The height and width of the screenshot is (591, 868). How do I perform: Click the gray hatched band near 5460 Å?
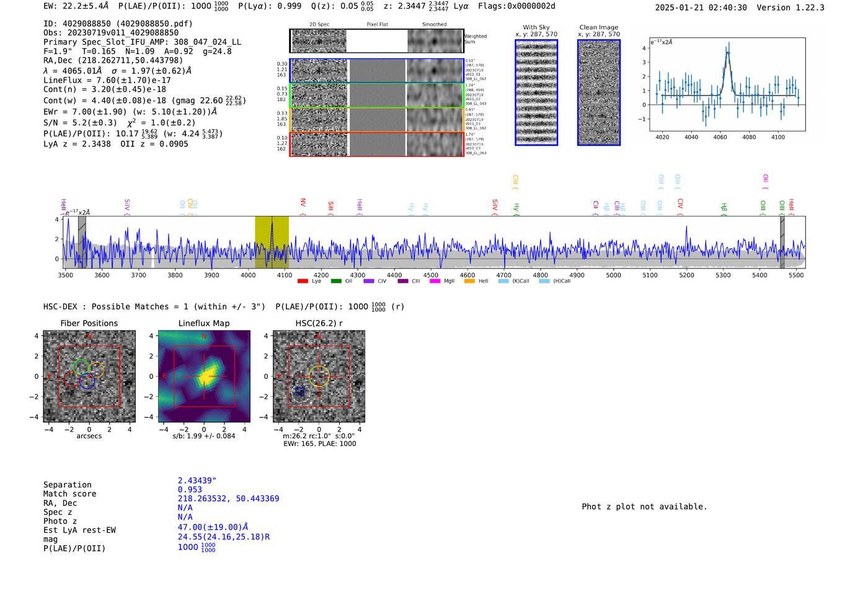pyautogui.click(x=782, y=242)
